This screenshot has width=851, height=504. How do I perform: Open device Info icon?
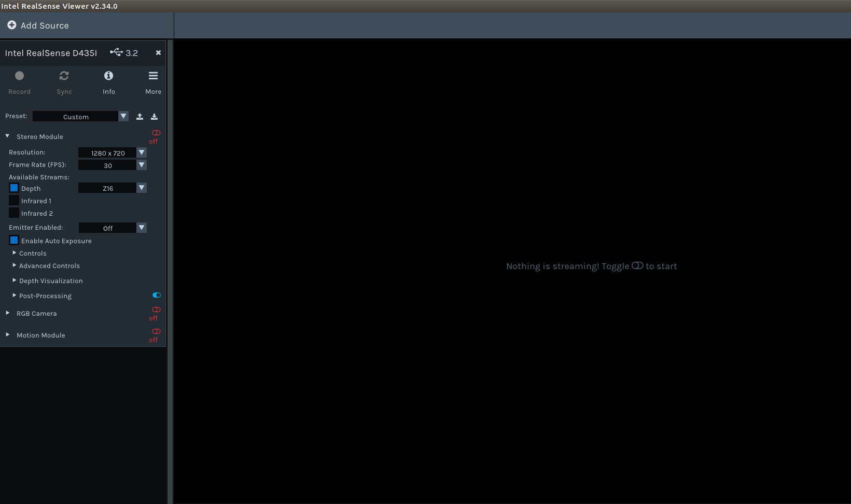click(108, 76)
